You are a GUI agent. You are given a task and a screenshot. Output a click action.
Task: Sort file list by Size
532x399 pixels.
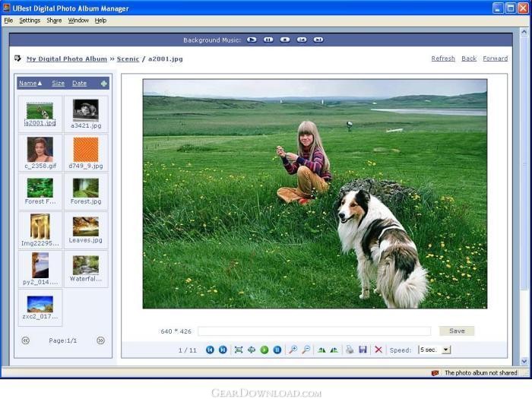[x=58, y=83]
